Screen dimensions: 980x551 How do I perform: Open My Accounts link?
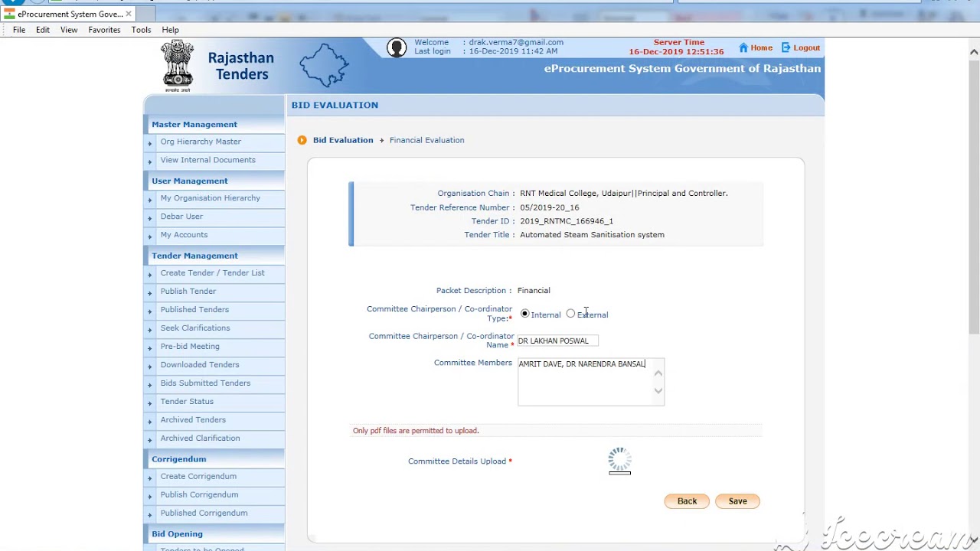[x=184, y=235]
